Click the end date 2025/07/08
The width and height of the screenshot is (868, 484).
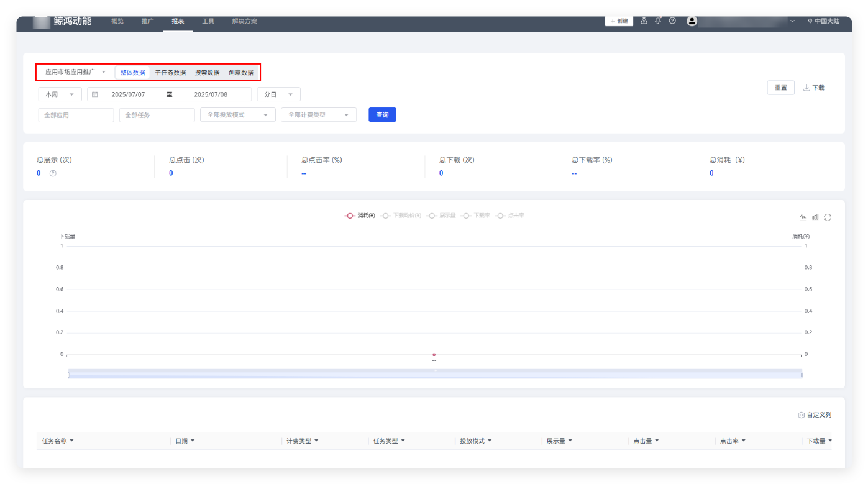coord(211,94)
